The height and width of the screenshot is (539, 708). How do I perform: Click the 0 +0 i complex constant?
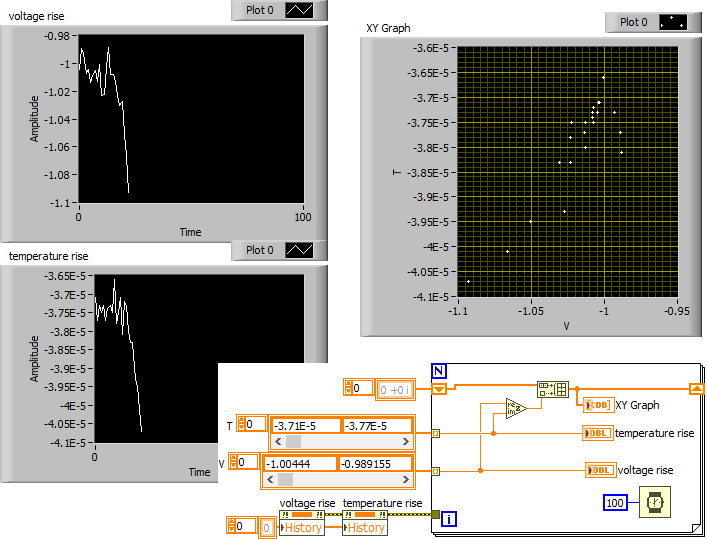point(395,390)
